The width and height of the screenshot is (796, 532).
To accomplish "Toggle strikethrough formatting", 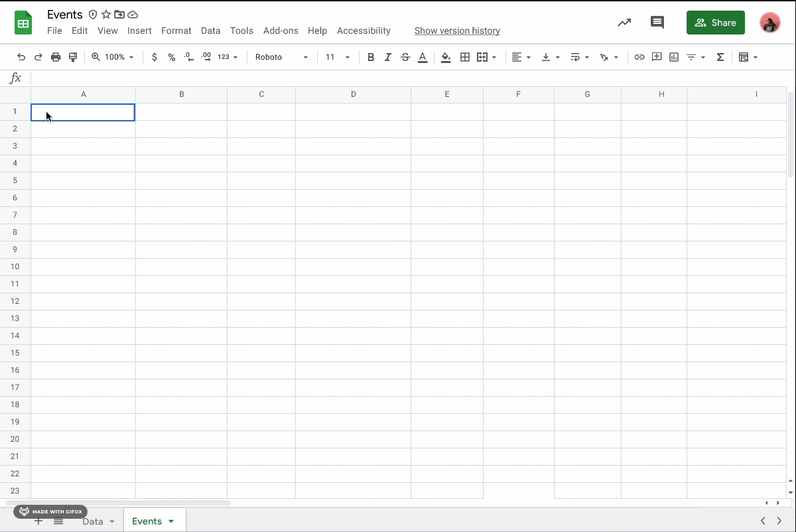I will 405,57.
